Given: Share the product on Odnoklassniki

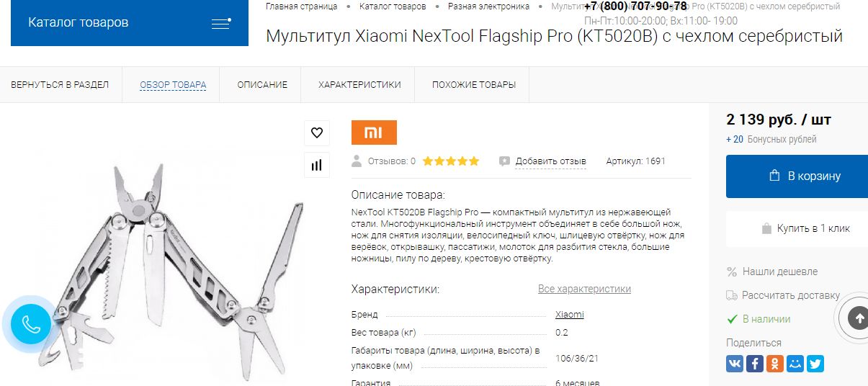Looking at the screenshot, I should [775, 364].
